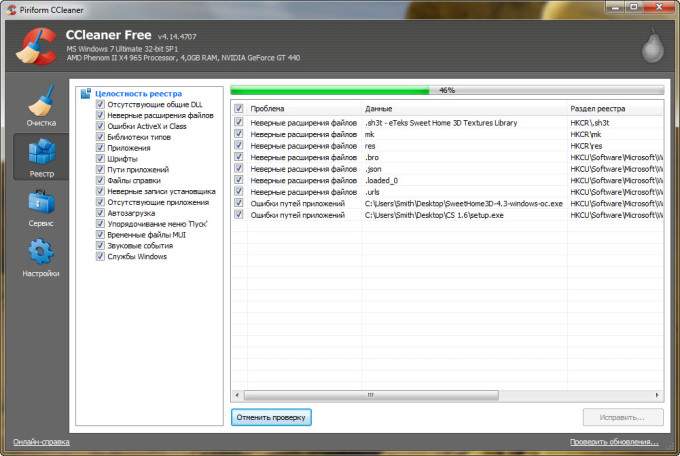Toggle Отсутствующие общие DLL checkbox
680x456 pixels.
100,104
